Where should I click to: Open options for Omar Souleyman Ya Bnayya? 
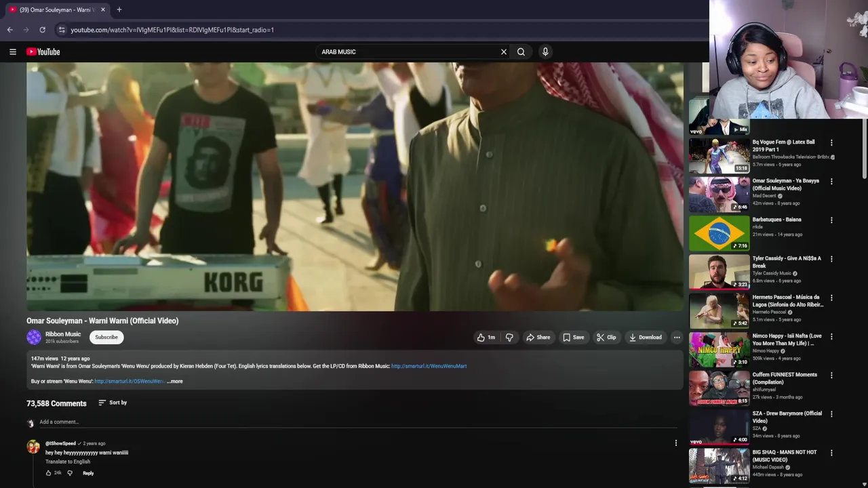(x=831, y=182)
